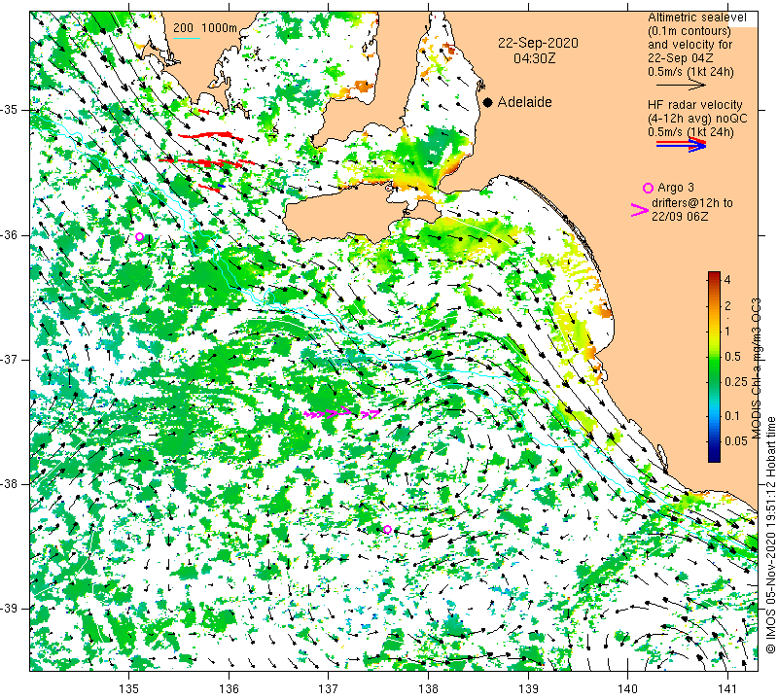Click the upper red HF radar vectors
The height and width of the screenshot is (700, 778).
[x=211, y=135]
